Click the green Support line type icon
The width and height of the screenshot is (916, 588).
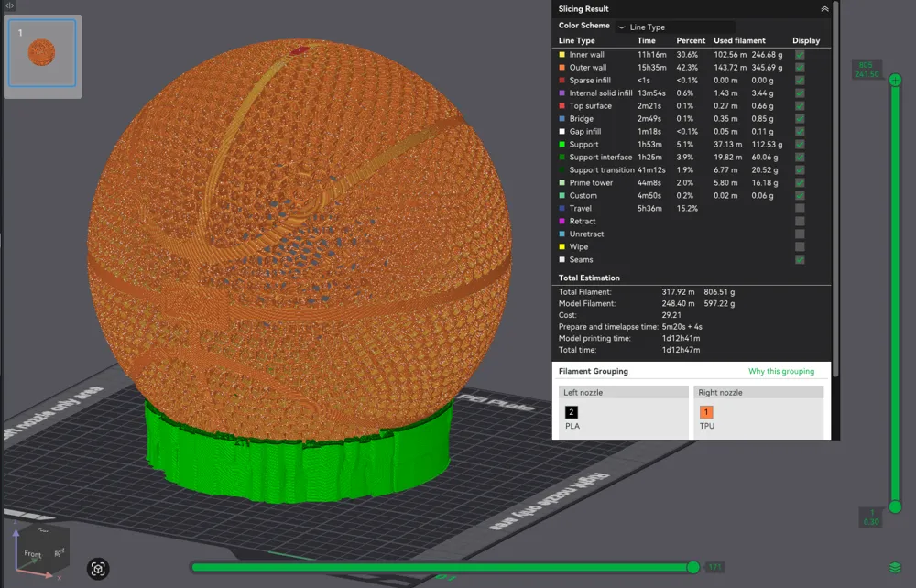click(x=562, y=144)
